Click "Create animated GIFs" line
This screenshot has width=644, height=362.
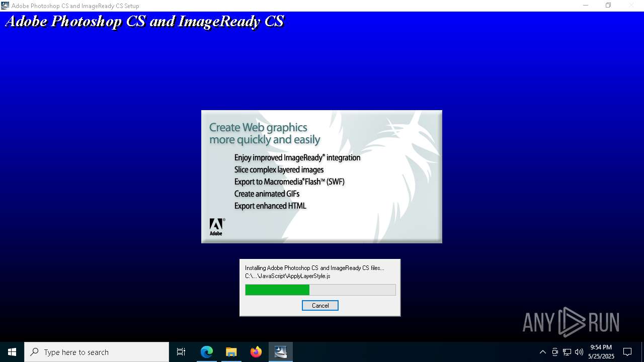pos(267,194)
